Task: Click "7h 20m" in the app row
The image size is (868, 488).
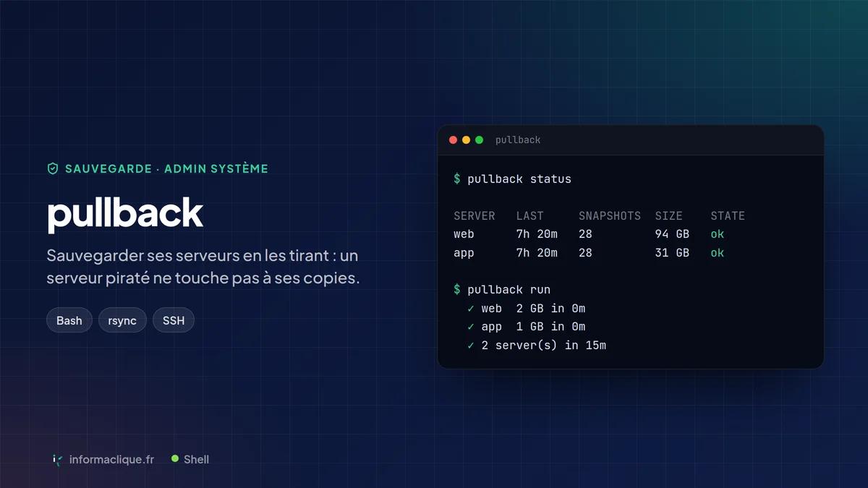Action: point(537,253)
